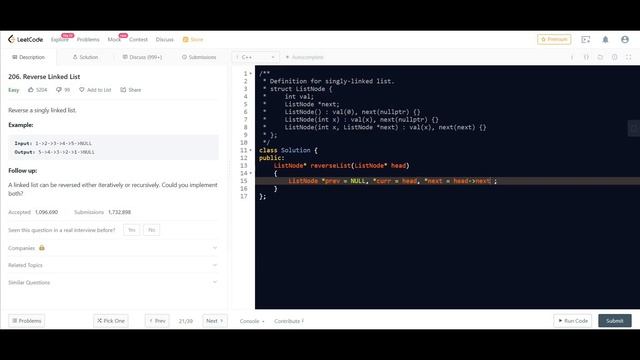
Task: Click the Companies lock icon
Action: [x=42, y=248]
